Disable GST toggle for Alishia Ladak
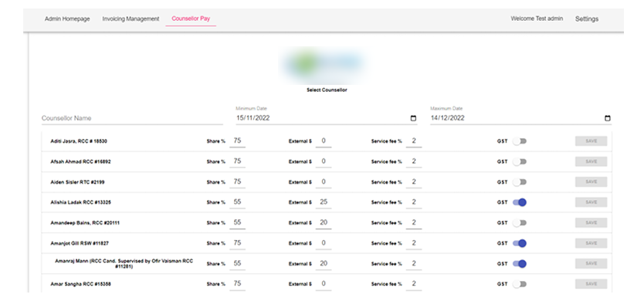Image resolution: width=644 pixels, height=301 pixels. tap(520, 202)
